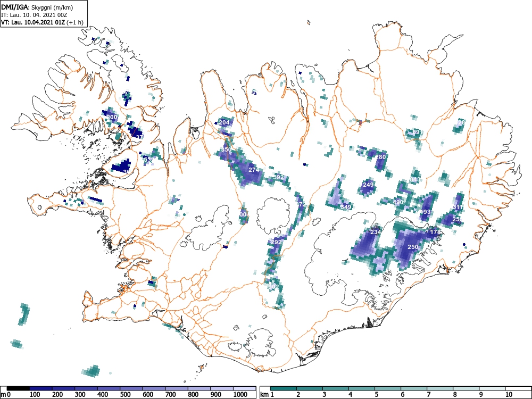Viewport: 532px width, 399px height.
Task: Click the dark teal 1–2 km legend swatch
Action: click(284, 388)
